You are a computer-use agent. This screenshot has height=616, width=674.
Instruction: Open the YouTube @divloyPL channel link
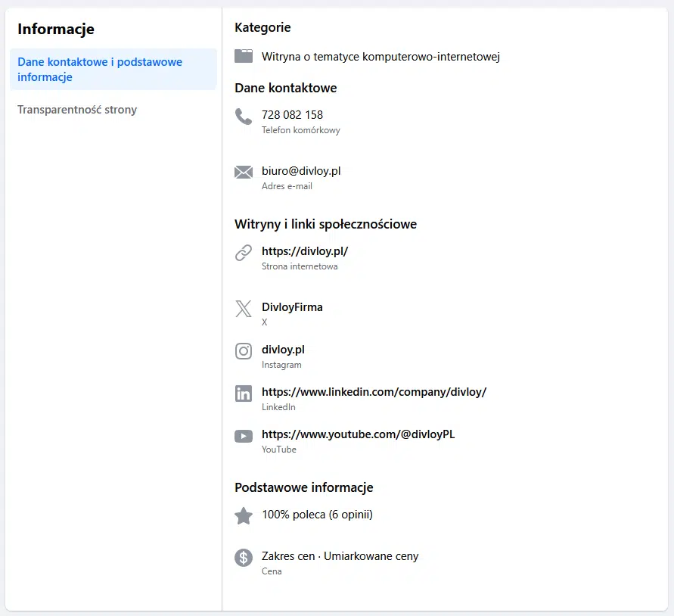358,434
